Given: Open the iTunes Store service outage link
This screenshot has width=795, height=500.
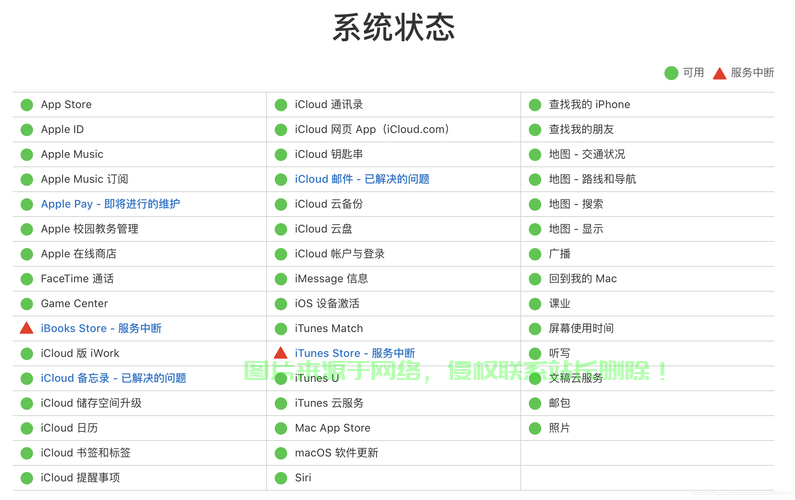Looking at the screenshot, I should pyautogui.click(x=355, y=353).
